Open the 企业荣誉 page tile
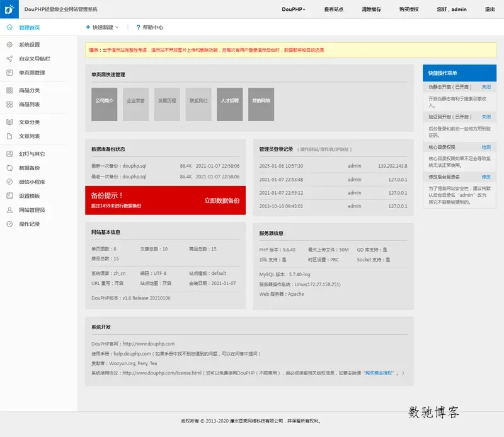Image resolution: width=504 pixels, height=437 pixels. (x=135, y=104)
